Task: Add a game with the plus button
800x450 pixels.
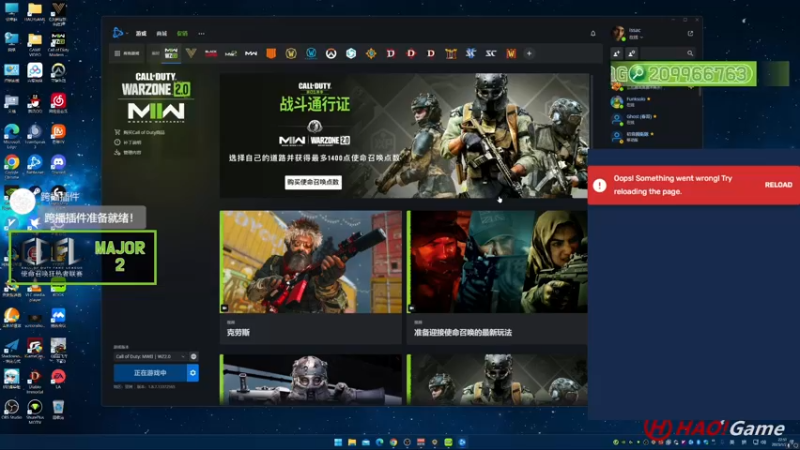Action: click(529, 53)
